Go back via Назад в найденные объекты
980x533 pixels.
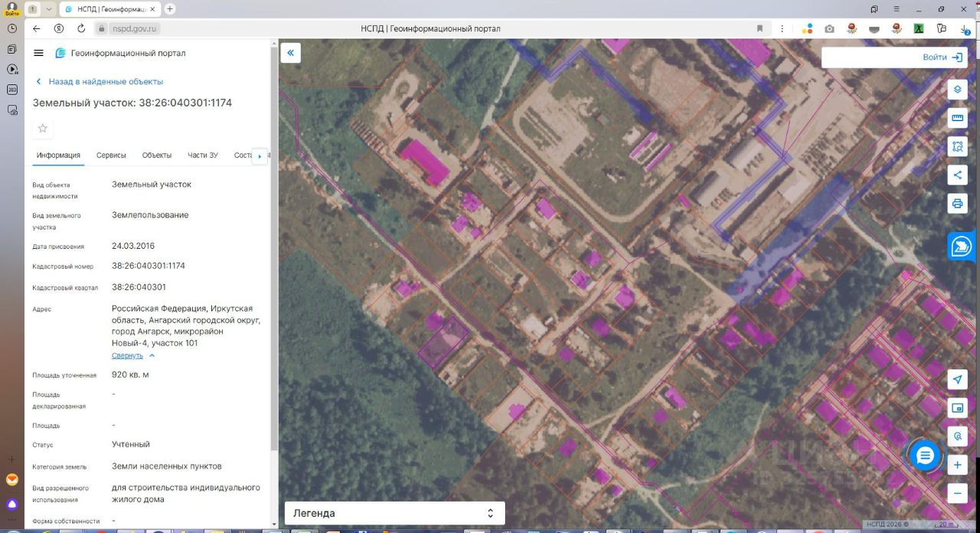99,81
